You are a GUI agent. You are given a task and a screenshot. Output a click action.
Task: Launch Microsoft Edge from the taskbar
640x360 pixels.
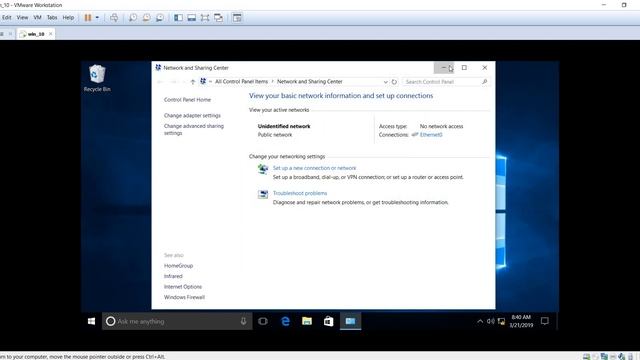tap(285, 321)
